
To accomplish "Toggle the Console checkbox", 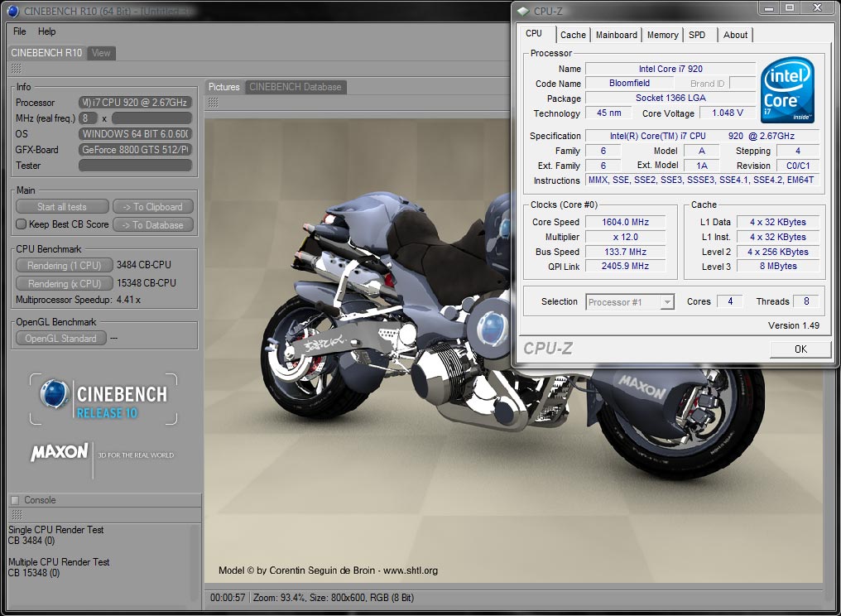I will point(15,500).
